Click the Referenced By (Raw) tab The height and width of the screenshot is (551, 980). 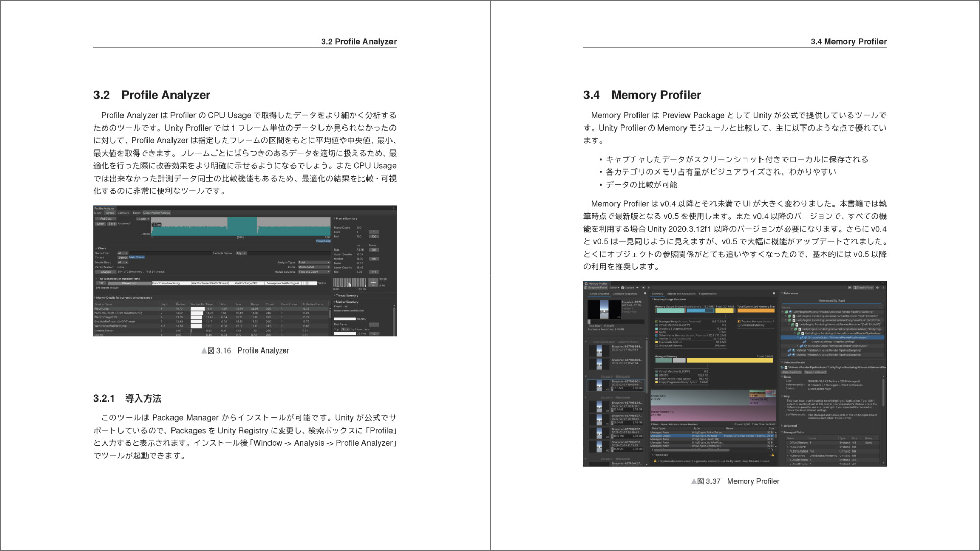(832, 300)
